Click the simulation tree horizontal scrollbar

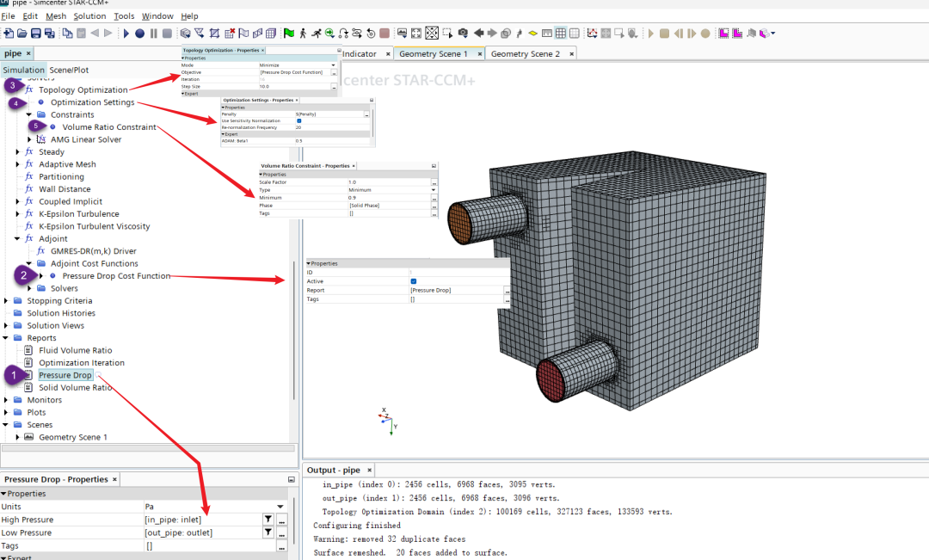click(148, 448)
